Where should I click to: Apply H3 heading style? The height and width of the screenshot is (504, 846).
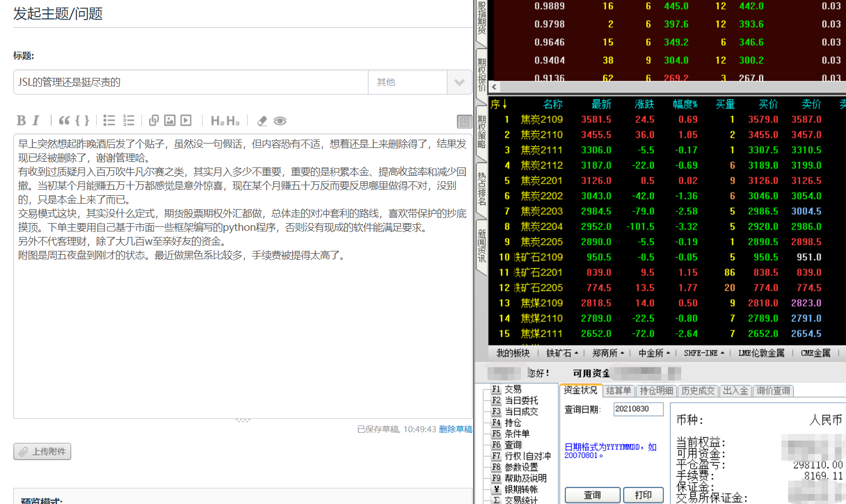(x=233, y=121)
